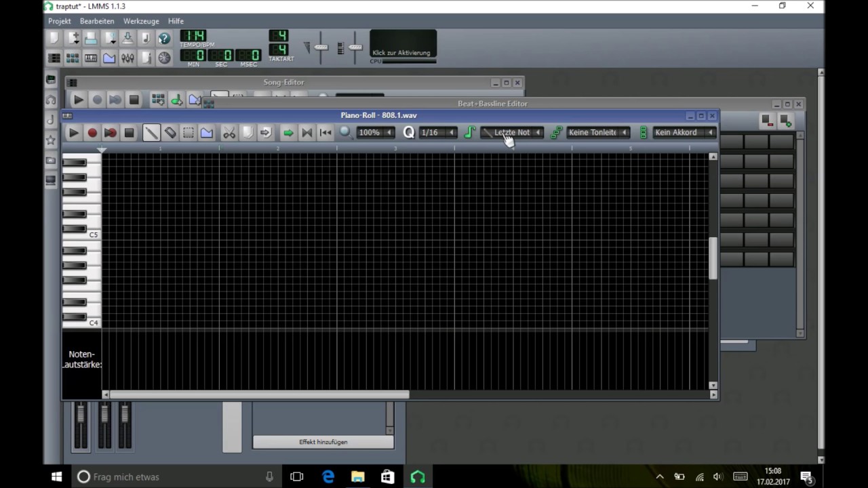Add beat/bassline track in Song-Editor

click(x=158, y=100)
